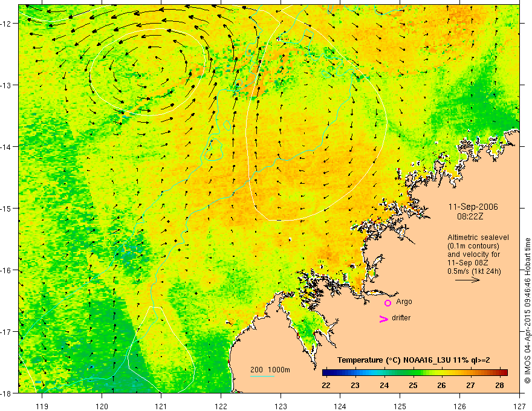Viewport: 532px width, 411px height.
Task: Click the '(0.1m contours)' legend text
Action: point(473,246)
